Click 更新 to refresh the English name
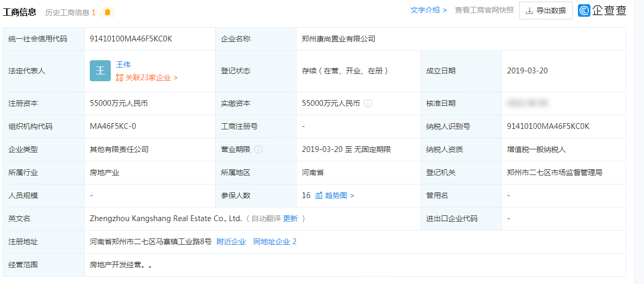Image resolution: width=644 pixels, height=284 pixels. pos(290,219)
